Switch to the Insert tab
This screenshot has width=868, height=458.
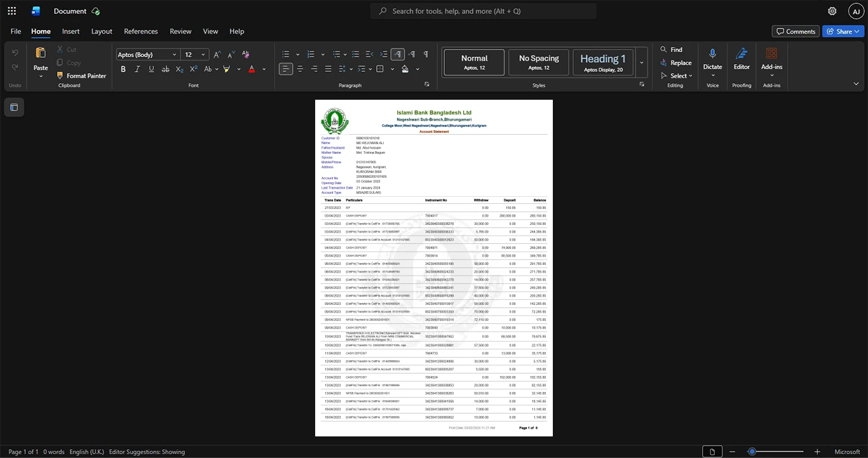pos(71,31)
